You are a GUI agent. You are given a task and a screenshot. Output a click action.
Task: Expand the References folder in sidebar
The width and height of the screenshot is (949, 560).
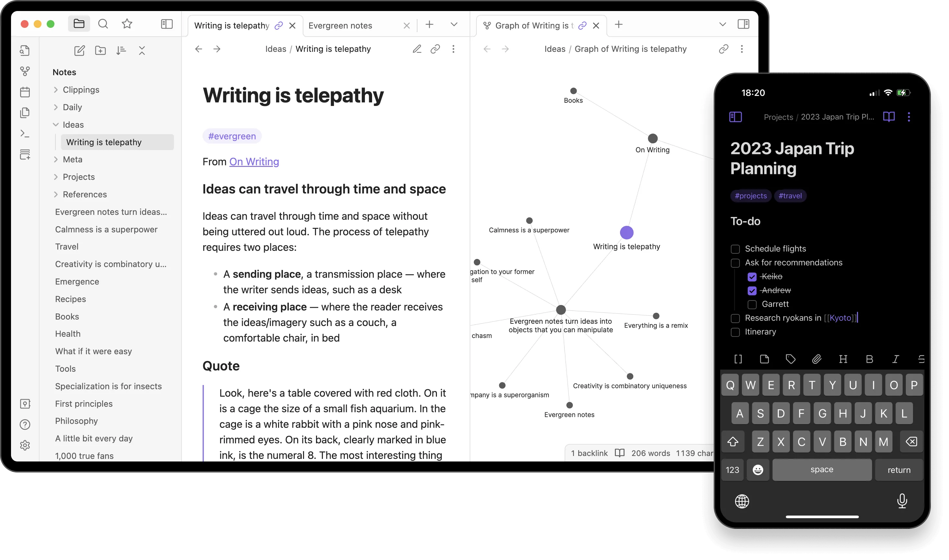click(x=55, y=194)
